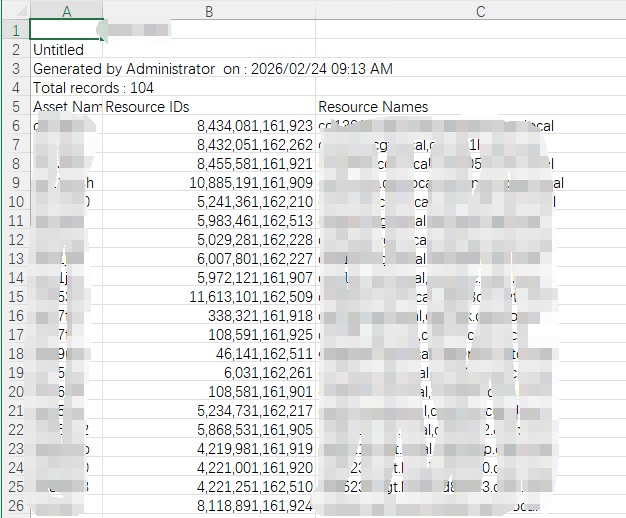
Task: Click row header 13
Action: pyautogui.click(x=15, y=258)
